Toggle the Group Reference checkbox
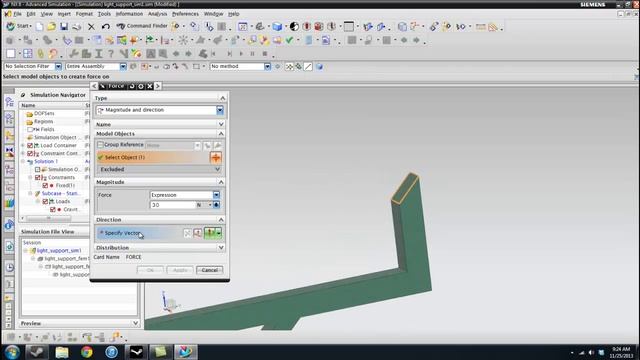This screenshot has width=640, height=360. 100,145
